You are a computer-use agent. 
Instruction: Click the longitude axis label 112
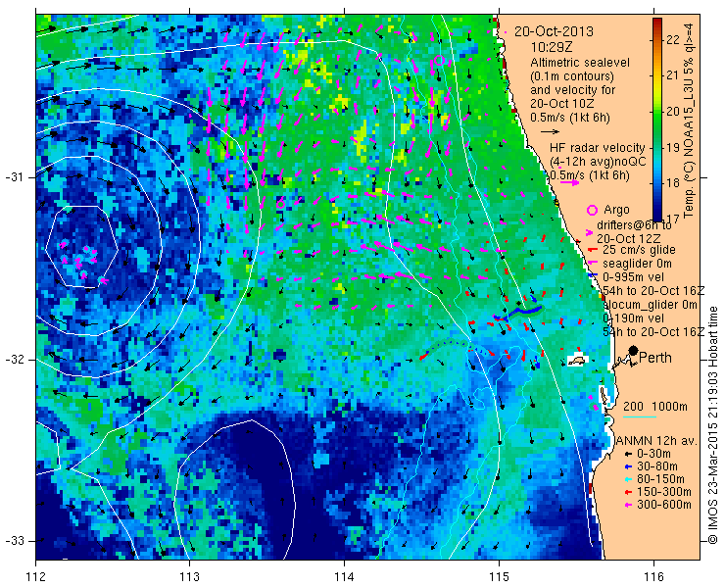[x=36, y=576]
